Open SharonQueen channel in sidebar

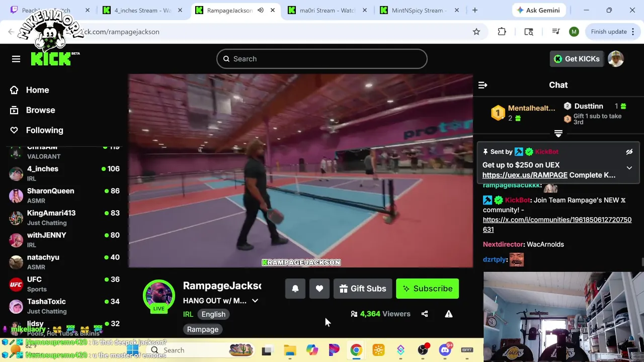tap(64, 196)
